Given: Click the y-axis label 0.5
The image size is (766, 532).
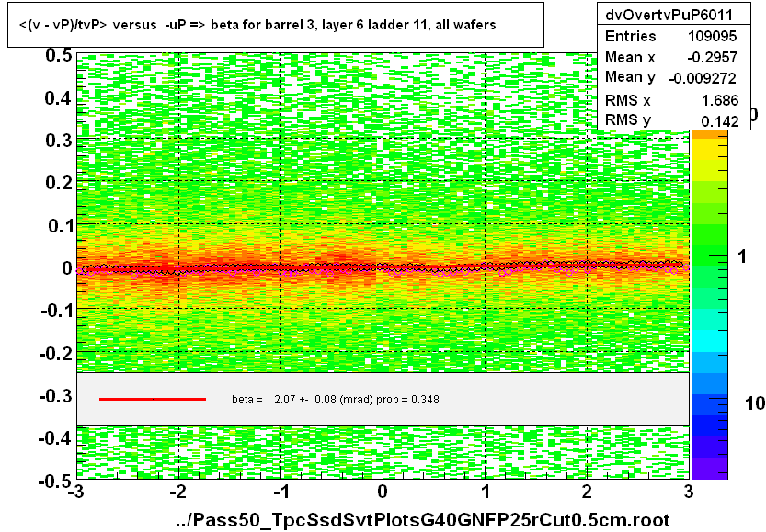Looking at the screenshot, I should click(59, 55).
